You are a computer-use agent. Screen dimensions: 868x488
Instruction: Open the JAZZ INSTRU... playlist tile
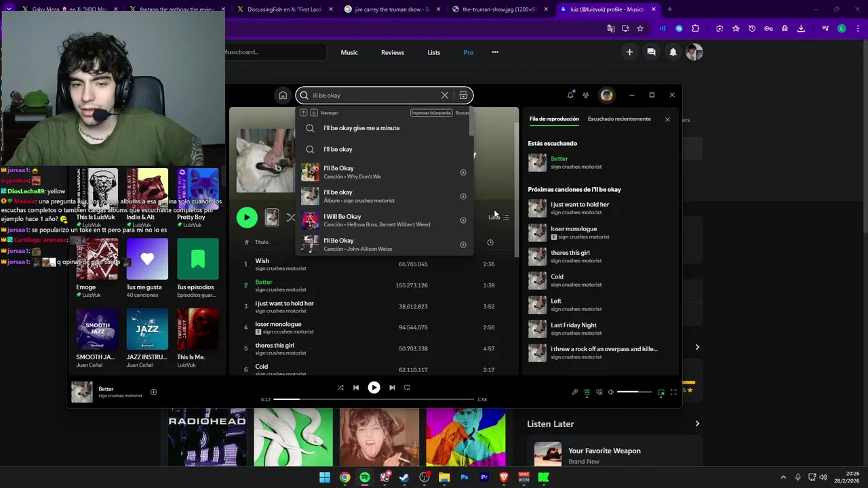click(147, 339)
